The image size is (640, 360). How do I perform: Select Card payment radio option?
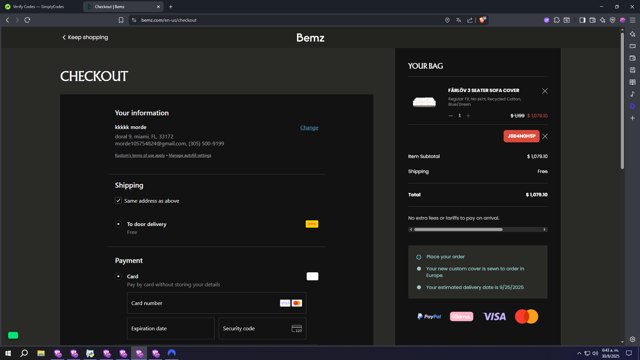point(118,276)
